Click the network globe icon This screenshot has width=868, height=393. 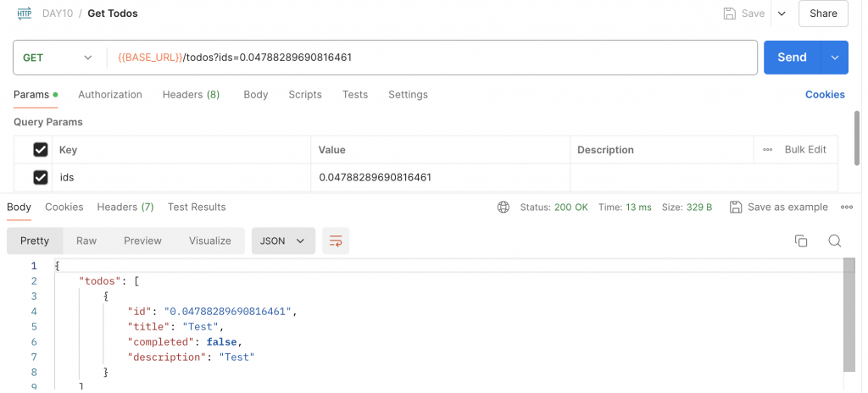click(x=504, y=208)
